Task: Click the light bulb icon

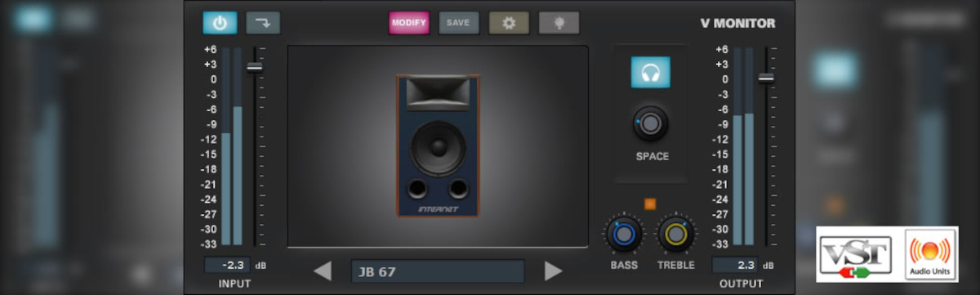Action: (x=559, y=23)
